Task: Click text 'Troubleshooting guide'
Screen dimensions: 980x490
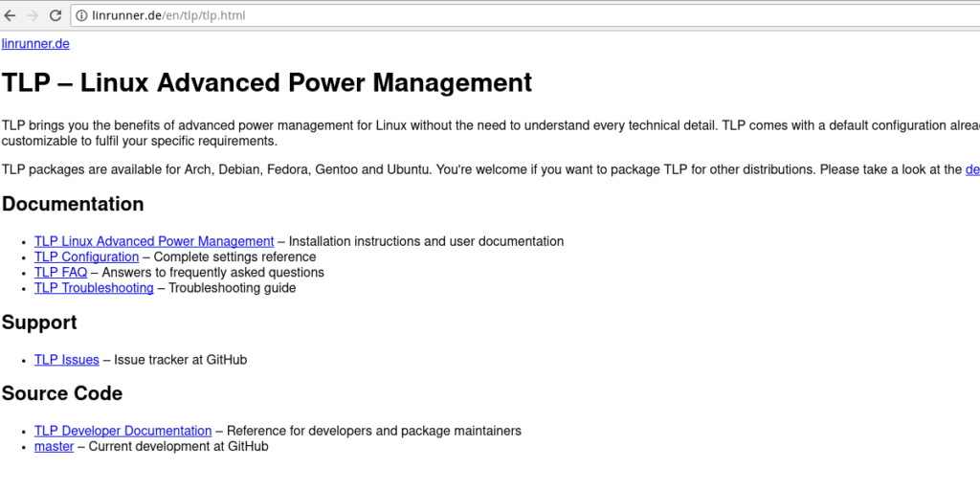Action: click(x=232, y=288)
